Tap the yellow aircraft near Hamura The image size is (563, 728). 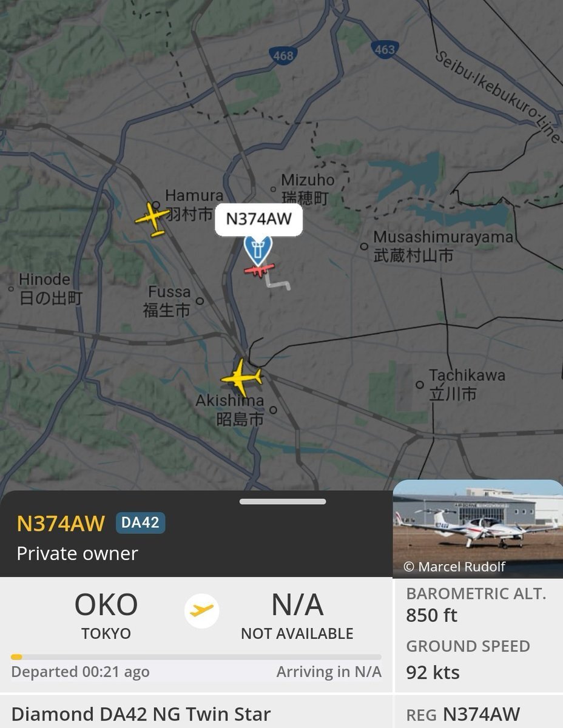tap(152, 218)
